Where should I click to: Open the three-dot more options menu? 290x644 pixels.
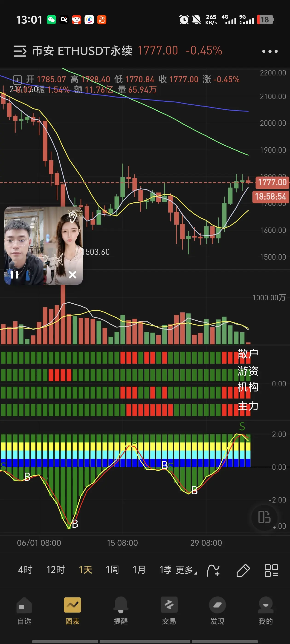click(x=270, y=51)
